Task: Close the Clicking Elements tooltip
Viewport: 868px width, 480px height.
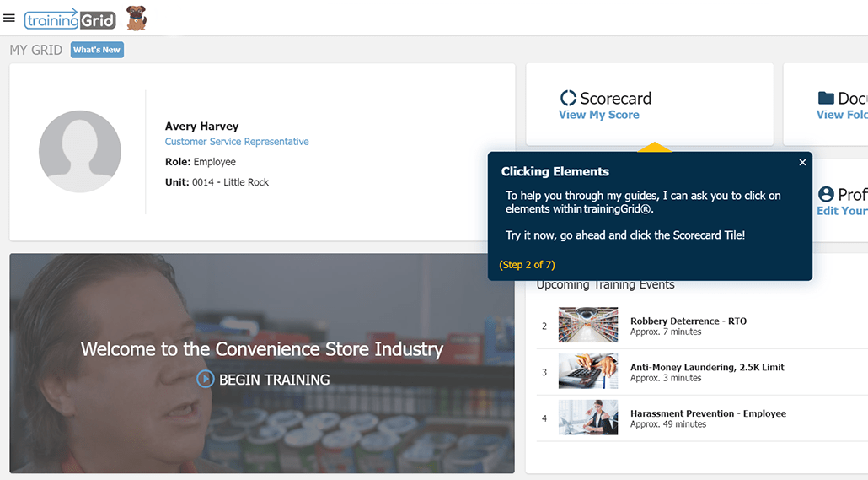Action: coord(802,163)
